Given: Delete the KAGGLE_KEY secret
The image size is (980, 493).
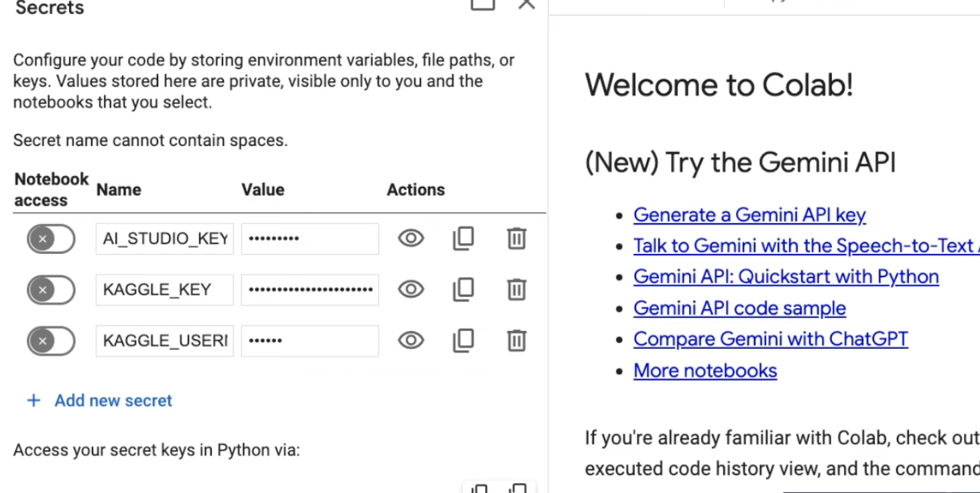Looking at the screenshot, I should 516,289.
